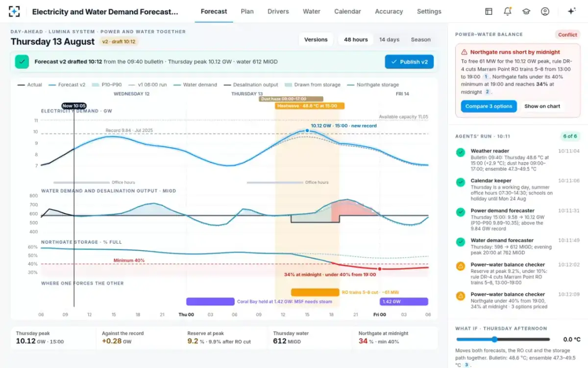
Task: Click the warning triangle beside Northgate runs short
Action: point(465,52)
